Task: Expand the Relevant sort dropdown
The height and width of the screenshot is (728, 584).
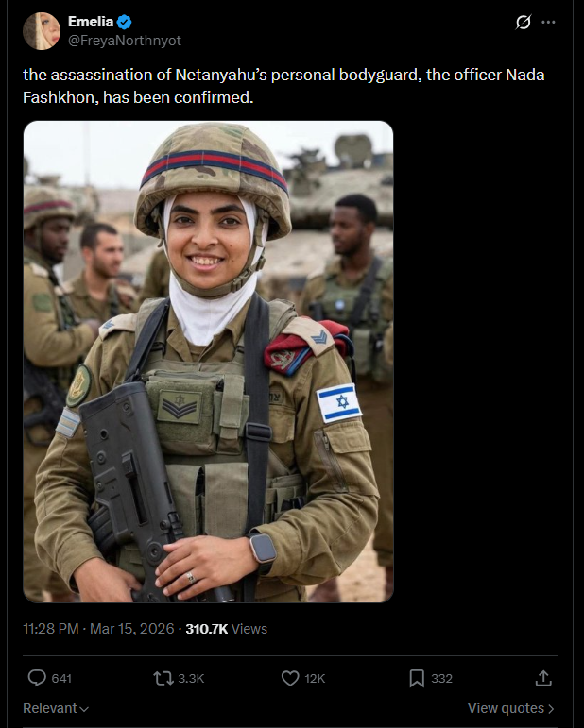Action: tap(56, 708)
